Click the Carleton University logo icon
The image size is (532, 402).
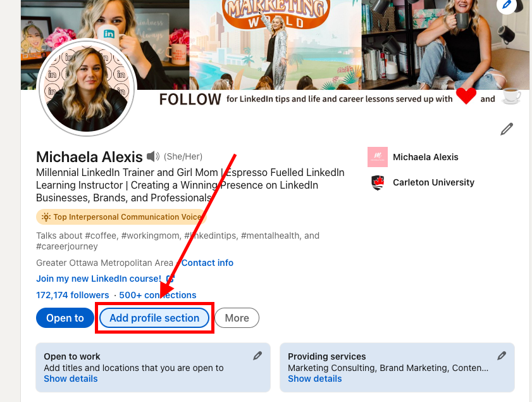click(x=377, y=182)
